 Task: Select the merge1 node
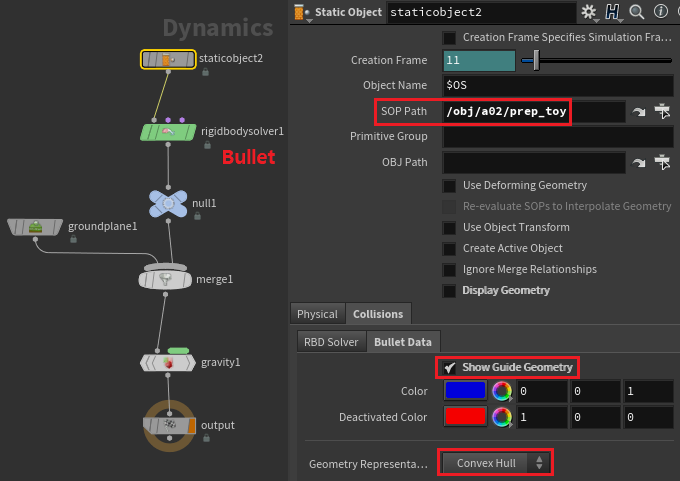[x=165, y=279]
